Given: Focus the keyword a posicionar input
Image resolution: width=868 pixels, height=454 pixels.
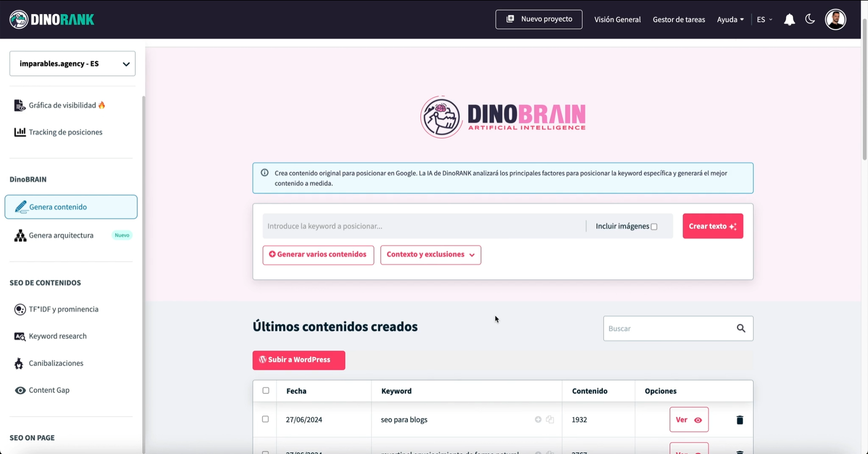Looking at the screenshot, I should pyautogui.click(x=424, y=226).
